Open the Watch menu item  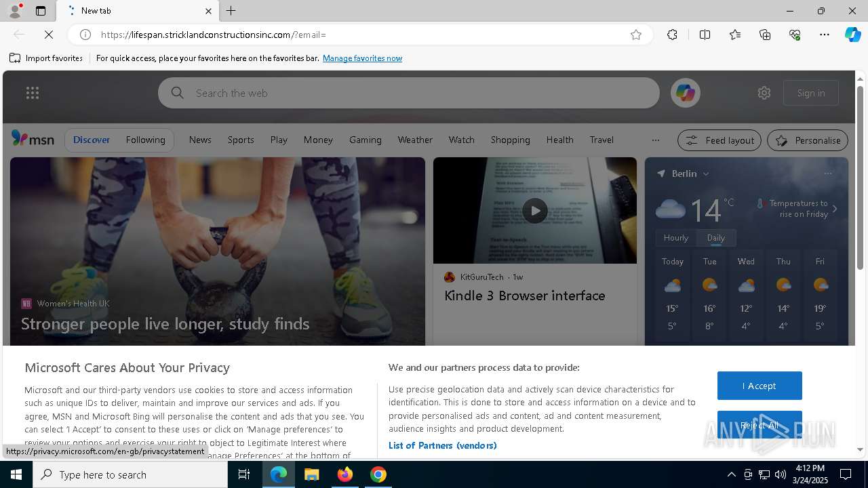coord(461,140)
